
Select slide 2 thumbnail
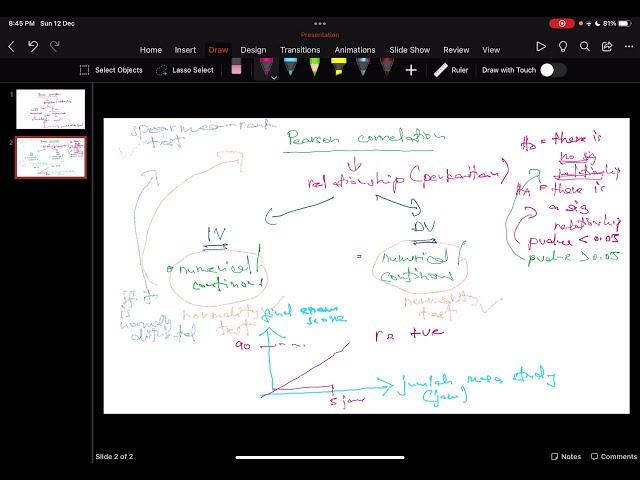click(x=51, y=157)
